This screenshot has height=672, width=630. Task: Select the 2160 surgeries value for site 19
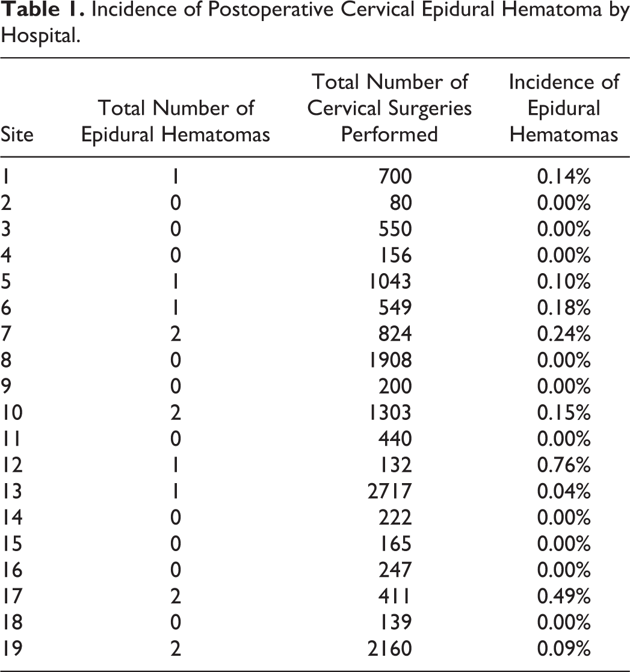(390, 649)
